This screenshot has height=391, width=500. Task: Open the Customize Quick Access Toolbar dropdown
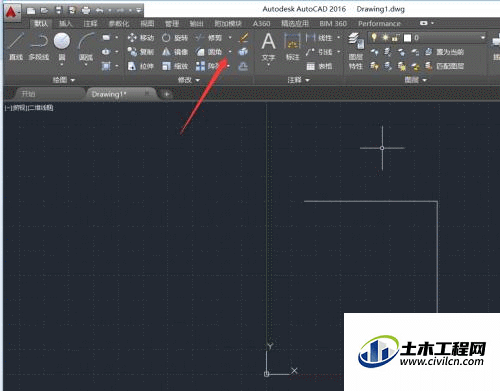click(139, 11)
